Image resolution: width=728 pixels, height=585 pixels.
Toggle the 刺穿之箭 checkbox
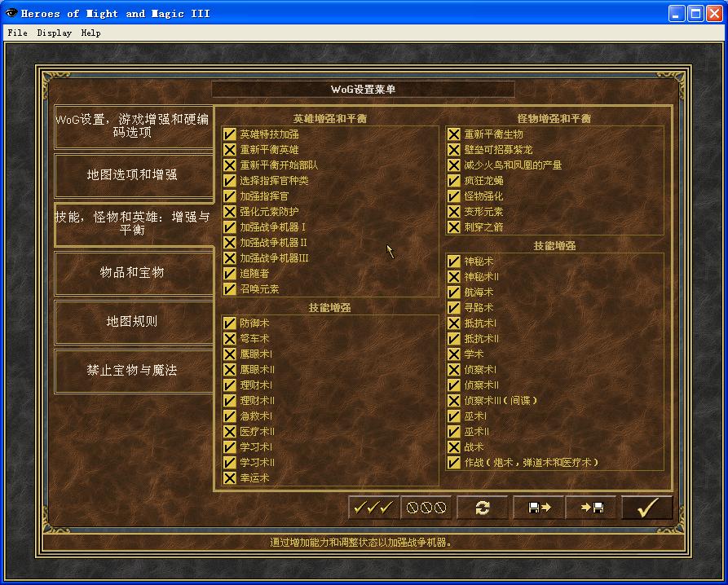453,227
